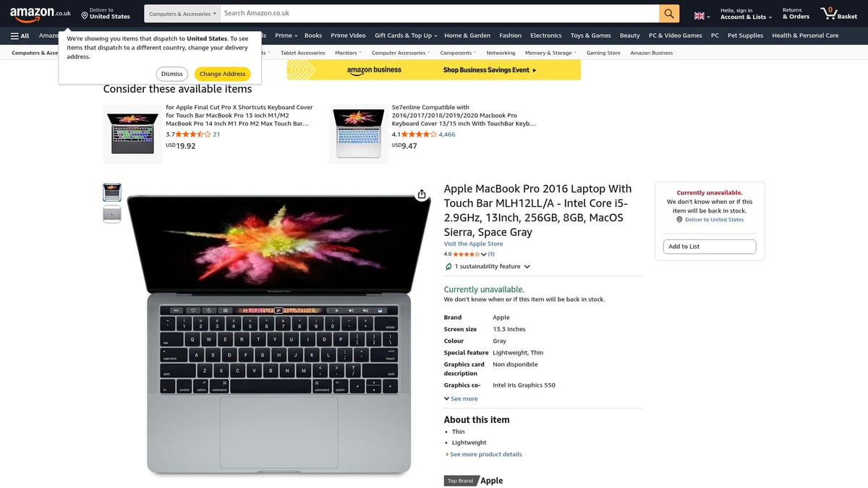This screenshot has width=868, height=488.
Task: Open the All hamburger menu
Action: [20, 35]
